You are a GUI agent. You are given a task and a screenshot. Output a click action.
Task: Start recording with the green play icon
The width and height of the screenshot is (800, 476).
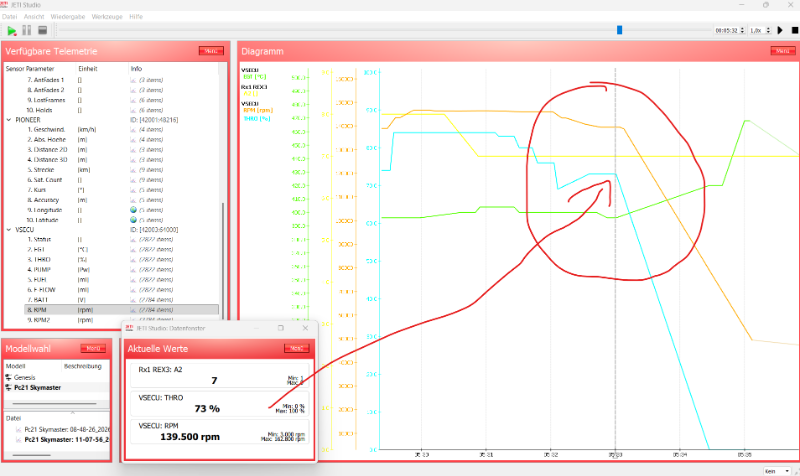pyautogui.click(x=11, y=31)
